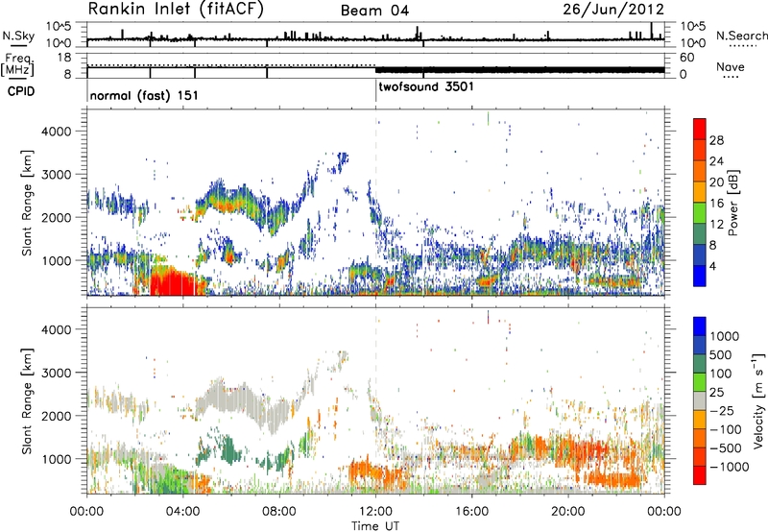Screen dimensions: 768x532
Task: Click 'Slant Range [km]' label of velocity panel
Action: click(x=27, y=400)
